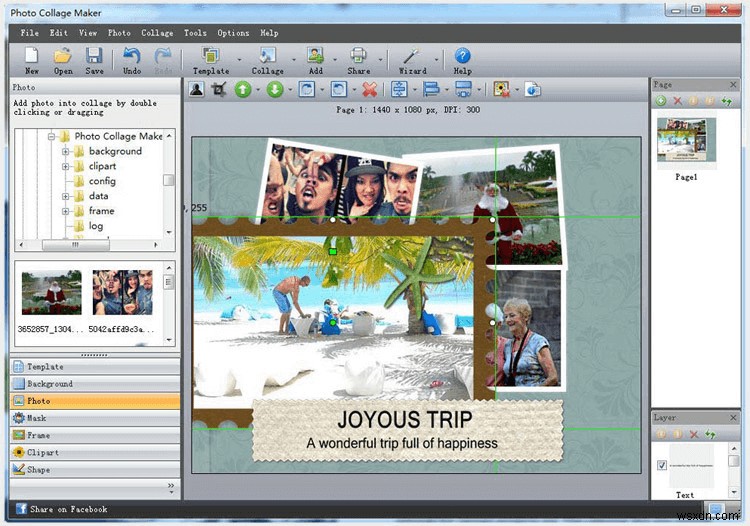The height and width of the screenshot is (526, 750).
Task: Open the Add button dropdown arrow
Action: pyautogui.click(x=335, y=59)
